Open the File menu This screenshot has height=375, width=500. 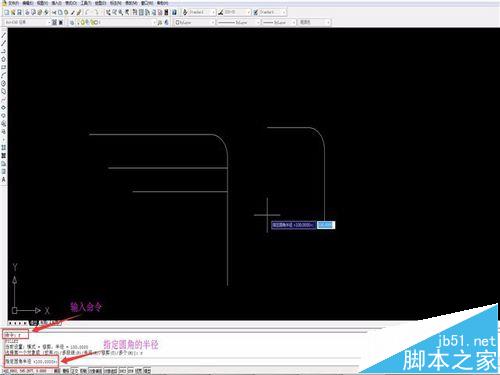[14, 3]
